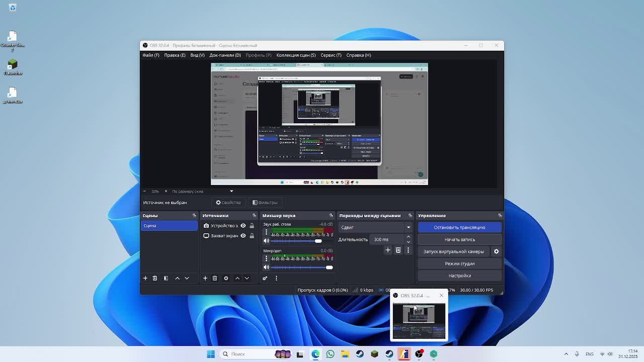Open the Mic/Aux channel options menu
The height and width of the screenshot is (362, 644).
click(266, 258)
